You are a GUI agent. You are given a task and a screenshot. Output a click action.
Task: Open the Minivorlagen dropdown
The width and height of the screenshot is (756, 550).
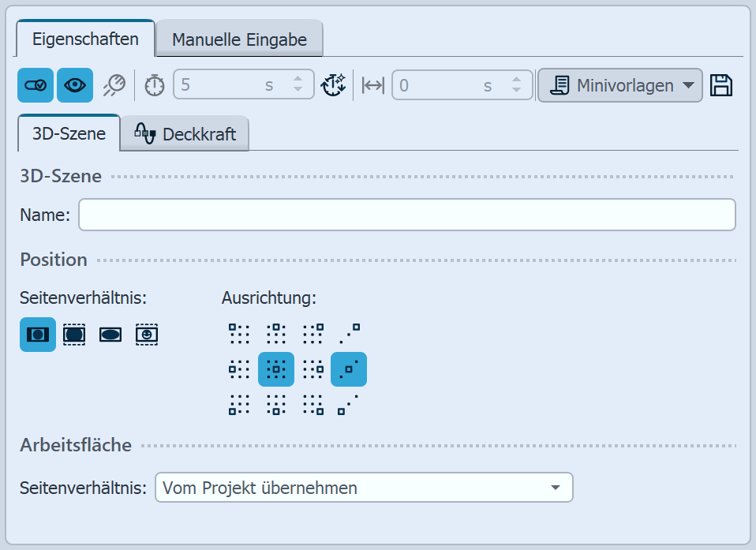point(619,85)
